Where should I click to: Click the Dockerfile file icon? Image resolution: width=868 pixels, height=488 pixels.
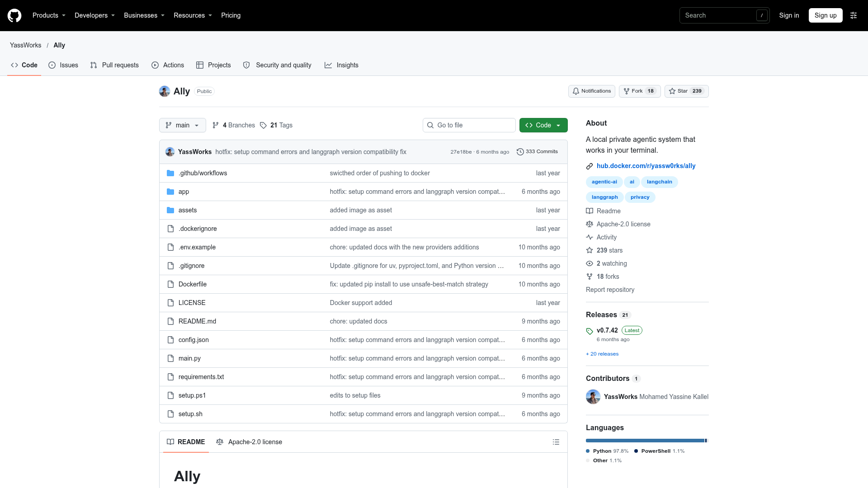pyautogui.click(x=170, y=284)
